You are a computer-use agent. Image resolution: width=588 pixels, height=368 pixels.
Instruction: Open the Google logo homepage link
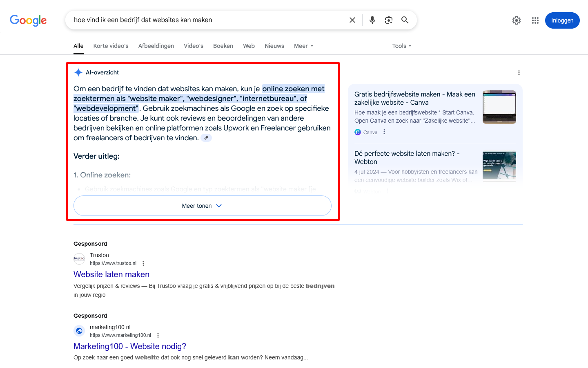(x=28, y=20)
